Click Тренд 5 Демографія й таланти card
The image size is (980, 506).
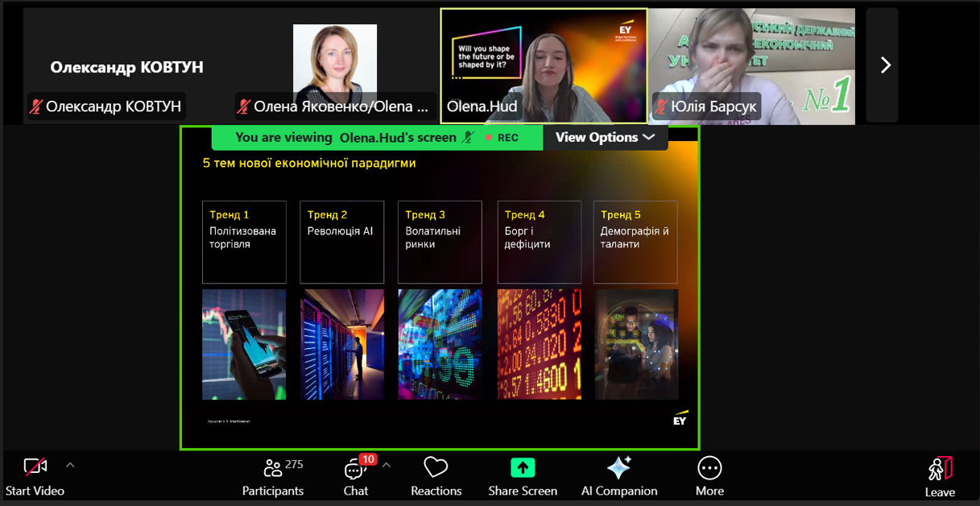click(635, 242)
